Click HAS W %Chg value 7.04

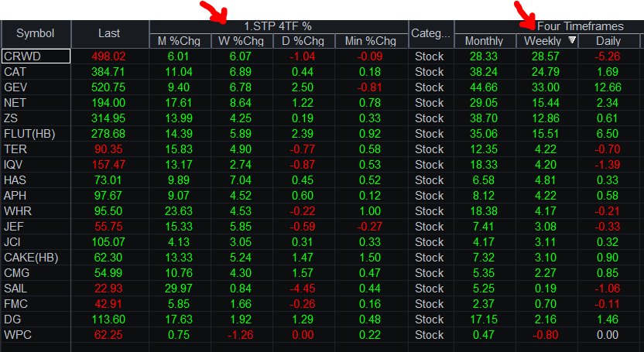point(241,180)
